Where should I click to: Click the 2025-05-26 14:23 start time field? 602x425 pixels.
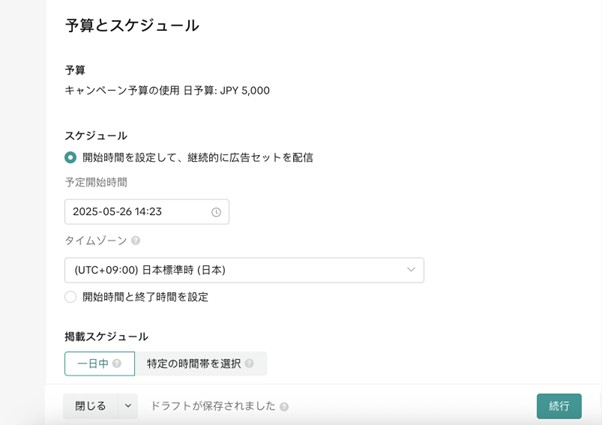147,212
